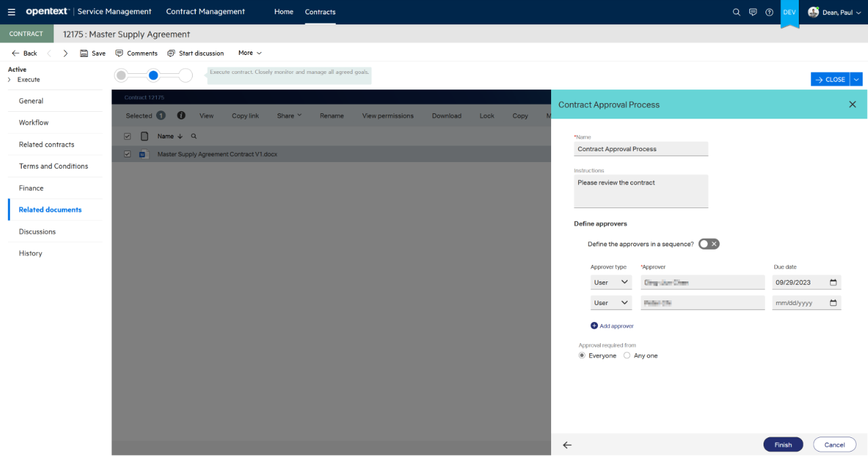This screenshot has height=457, width=868.
Task: Click the Finish button
Action: pyautogui.click(x=782, y=444)
